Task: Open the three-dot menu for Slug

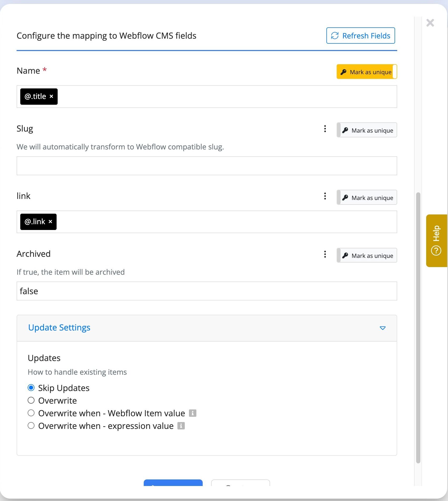Action: [325, 129]
